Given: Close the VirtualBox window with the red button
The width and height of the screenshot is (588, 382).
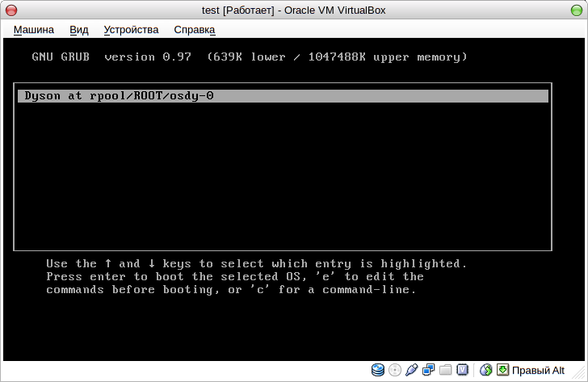Looking at the screenshot, I should coord(11,10).
